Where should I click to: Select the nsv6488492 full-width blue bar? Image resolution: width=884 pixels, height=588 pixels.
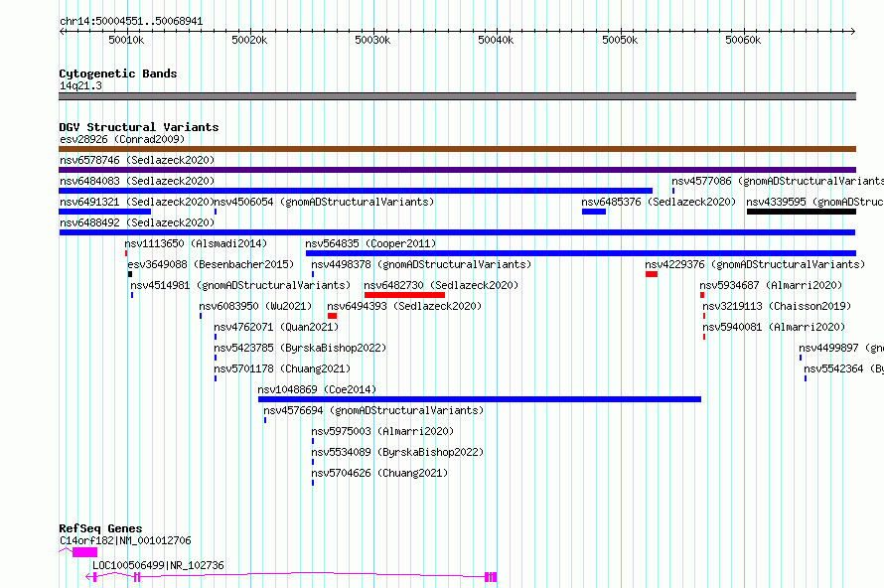(457, 232)
